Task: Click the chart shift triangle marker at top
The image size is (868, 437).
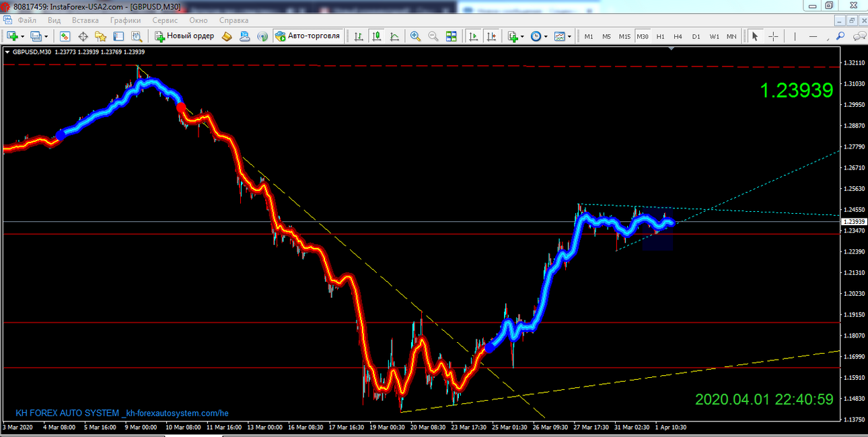Action: coord(672,48)
